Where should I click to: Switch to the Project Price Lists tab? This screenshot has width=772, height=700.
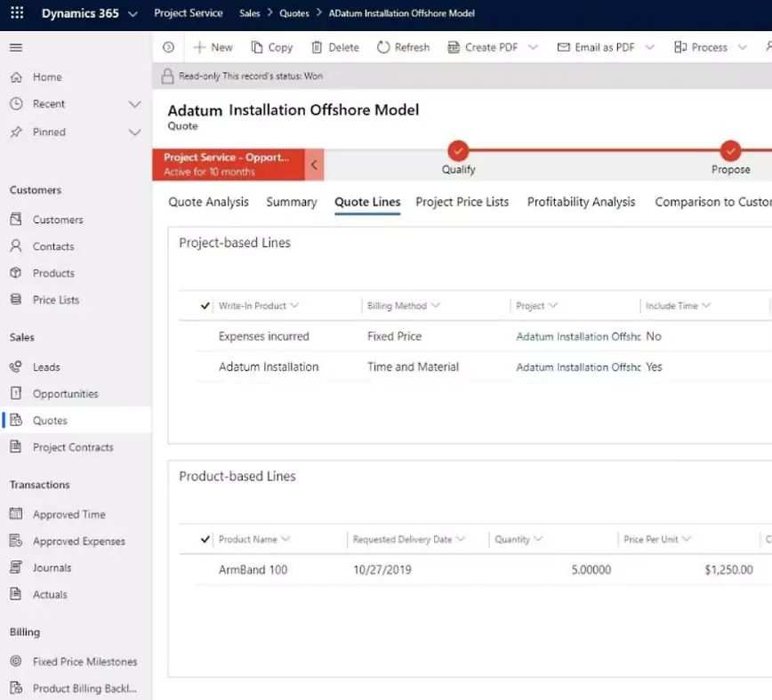[462, 202]
